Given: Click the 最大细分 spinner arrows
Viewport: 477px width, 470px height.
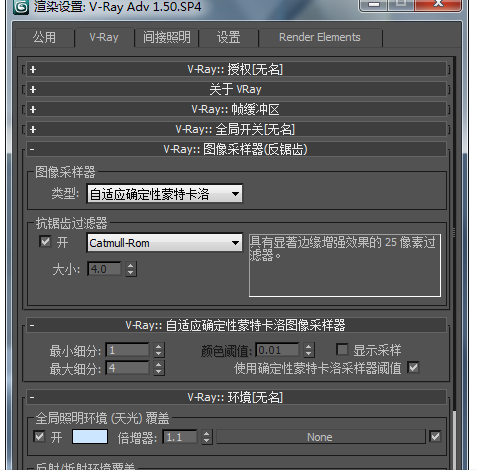Looking at the screenshot, I should click(x=159, y=368).
